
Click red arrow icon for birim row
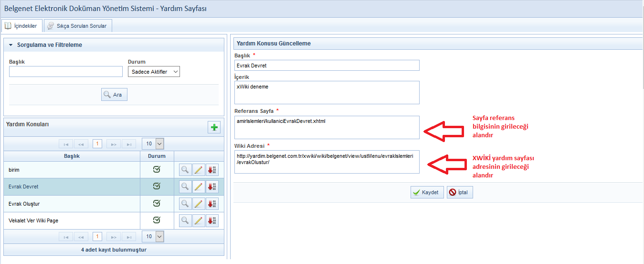point(212,170)
